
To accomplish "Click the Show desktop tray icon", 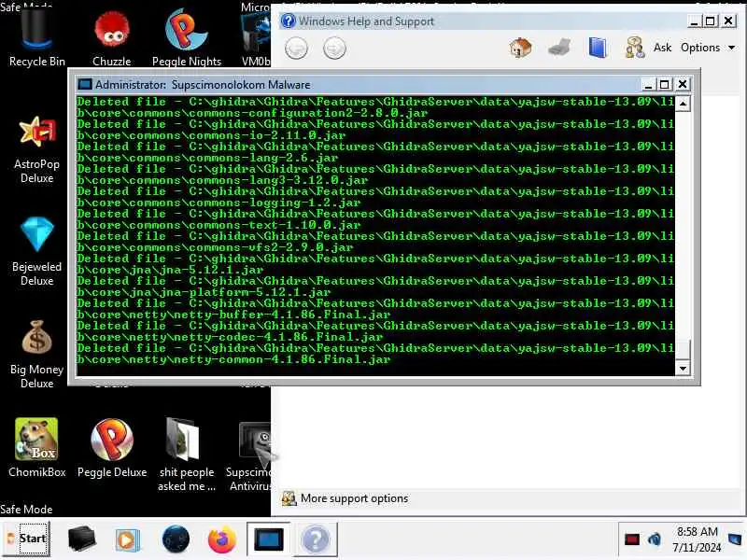I will [x=736, y=539].
